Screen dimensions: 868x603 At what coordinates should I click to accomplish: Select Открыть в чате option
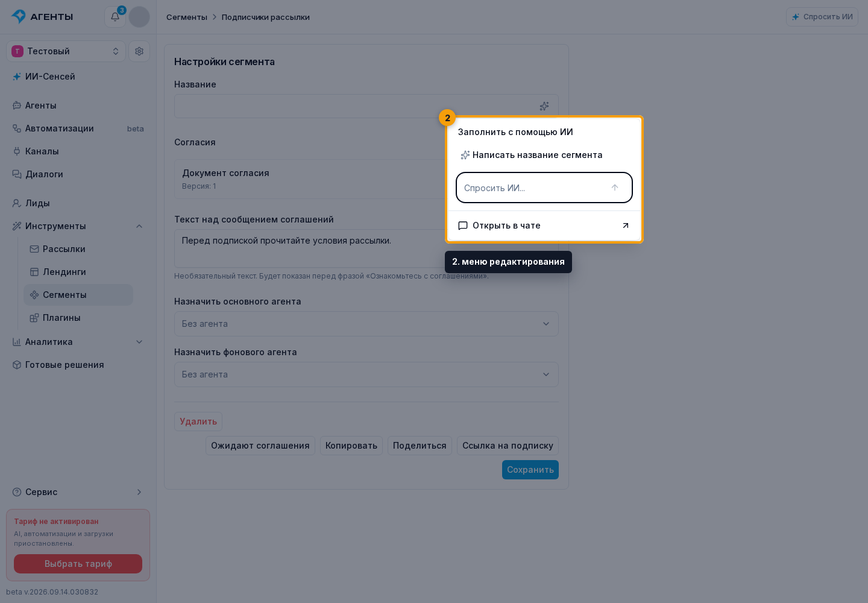(x=544, y=226)
